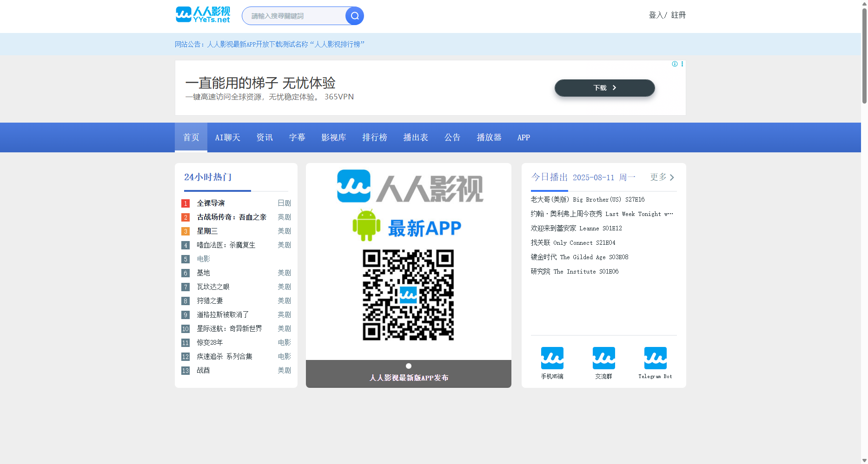Open Last Week Tonight schedule entry
This screenshot has height=464, width=868.
pyautogui.click(x=602, y=214)
